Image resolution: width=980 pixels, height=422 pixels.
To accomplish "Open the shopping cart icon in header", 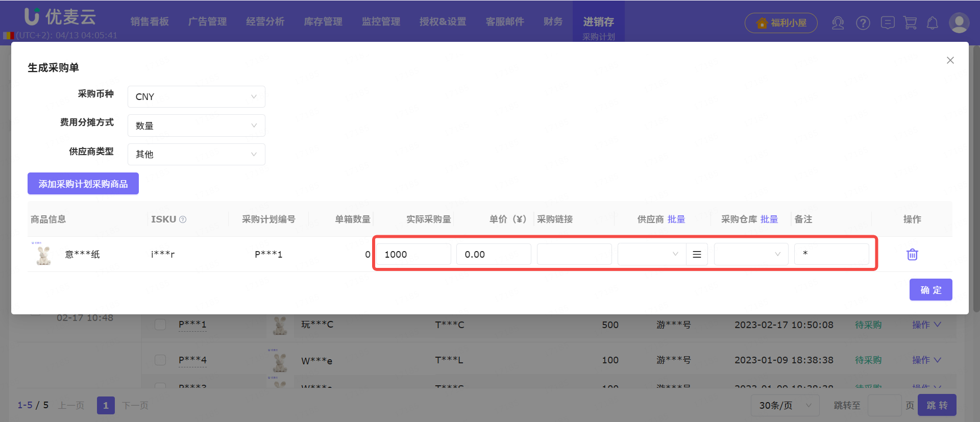I will (x=910, y=23).
